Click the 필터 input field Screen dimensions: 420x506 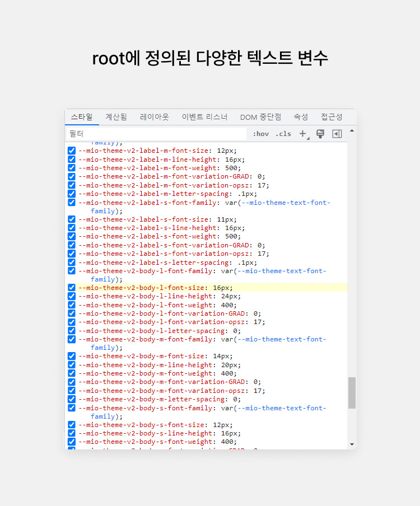click(x=156, y=134)
